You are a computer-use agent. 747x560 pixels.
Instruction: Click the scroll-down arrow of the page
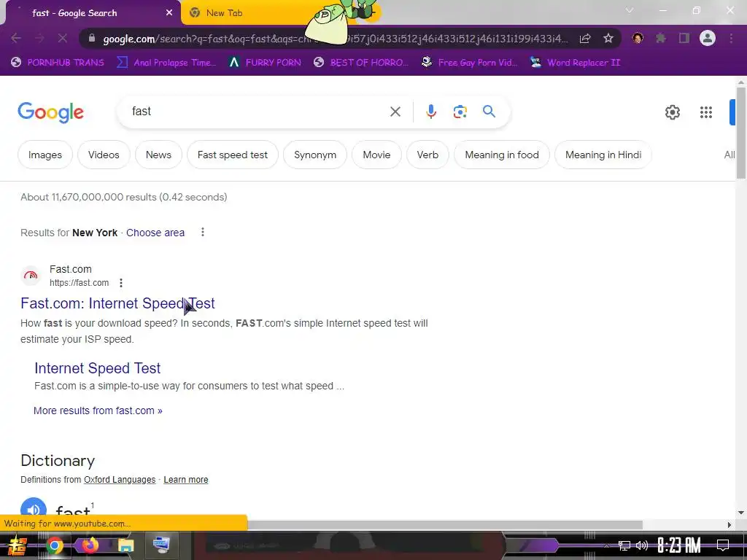pyautogui.click(x=741, y=513)
